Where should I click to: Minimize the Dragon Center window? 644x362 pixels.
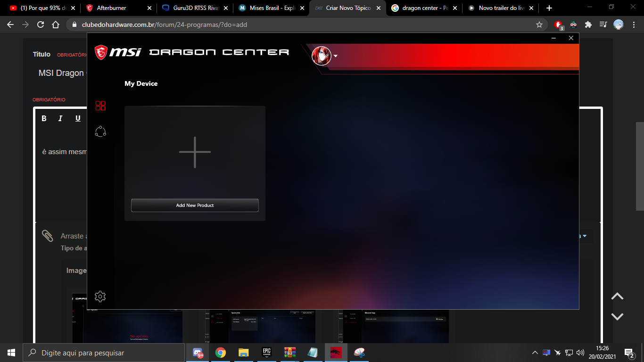[554, 38]
